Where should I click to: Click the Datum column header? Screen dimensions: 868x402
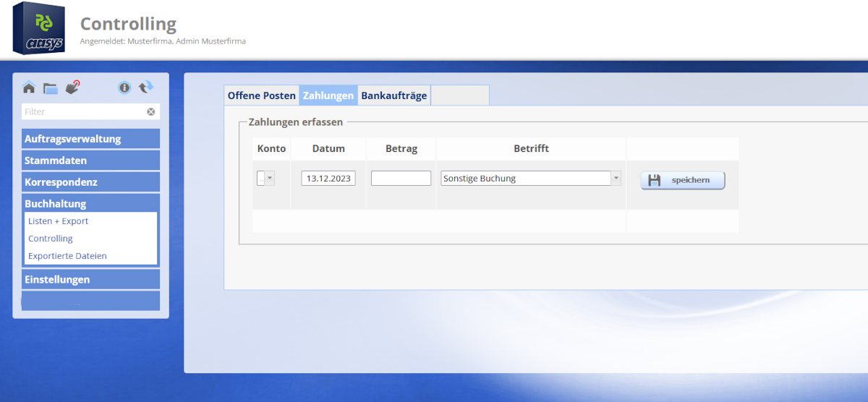[328, 148]
